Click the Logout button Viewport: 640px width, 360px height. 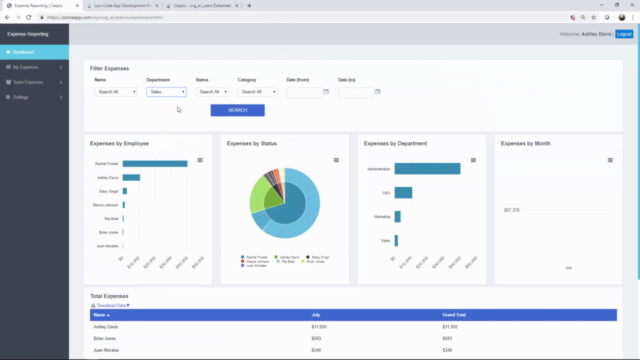click(x=624, y=34)
